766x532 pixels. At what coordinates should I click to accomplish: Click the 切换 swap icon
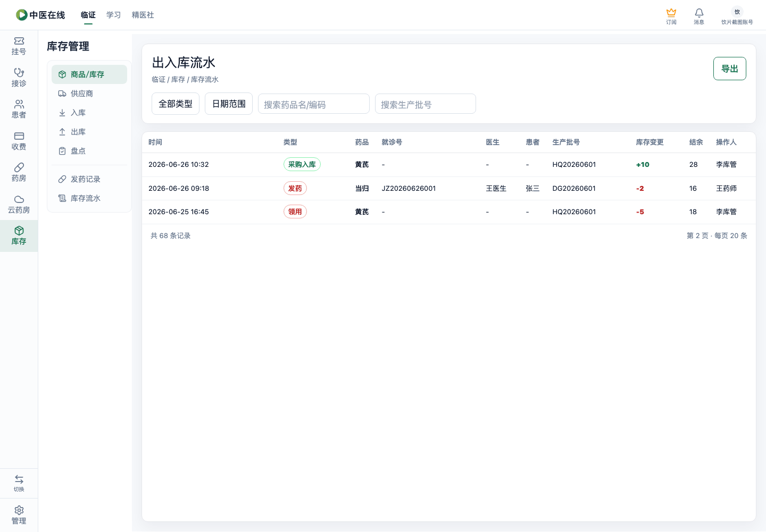pos(19,479)
